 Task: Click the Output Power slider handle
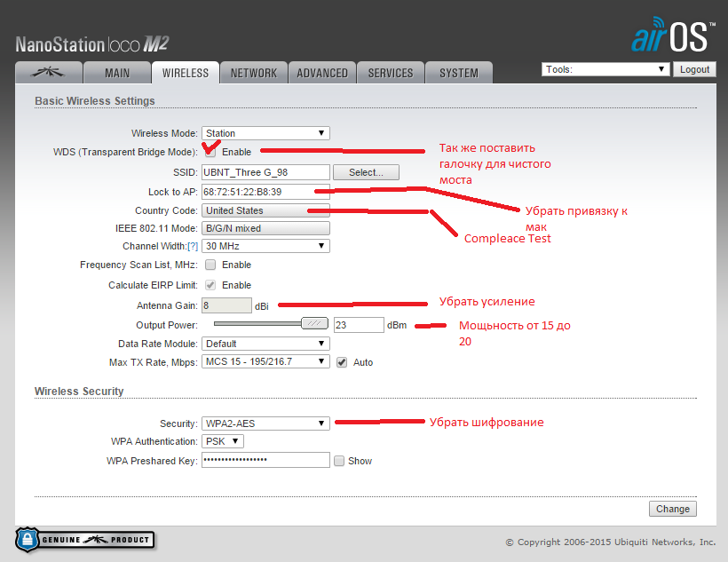[x=314, y=323]
